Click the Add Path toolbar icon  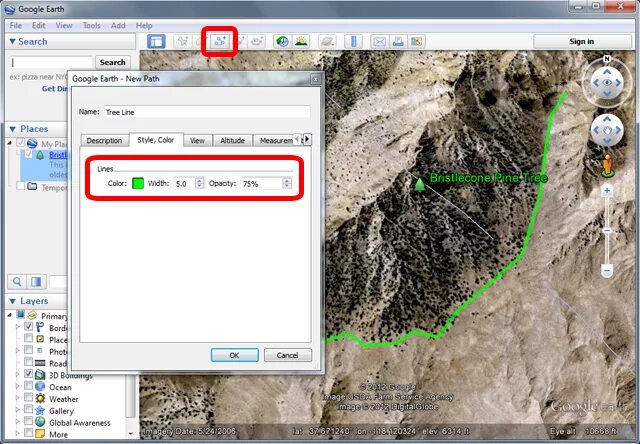[x=220, y=41]
